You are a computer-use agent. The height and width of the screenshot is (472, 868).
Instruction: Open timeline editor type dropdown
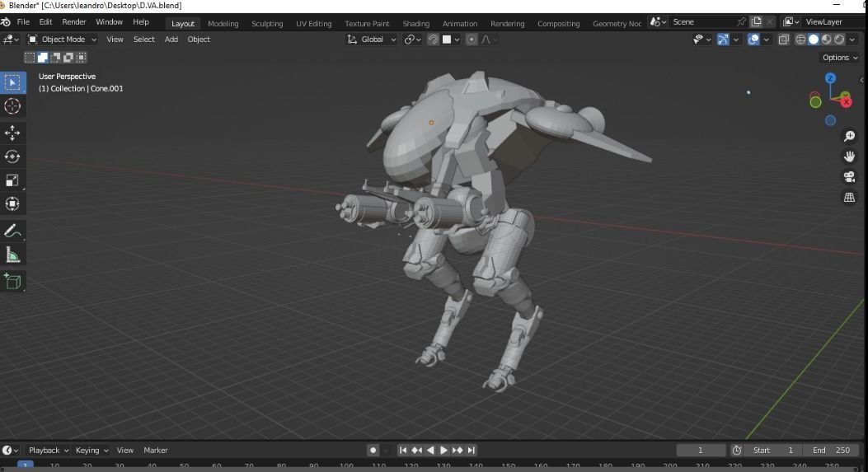coord(10,451)
